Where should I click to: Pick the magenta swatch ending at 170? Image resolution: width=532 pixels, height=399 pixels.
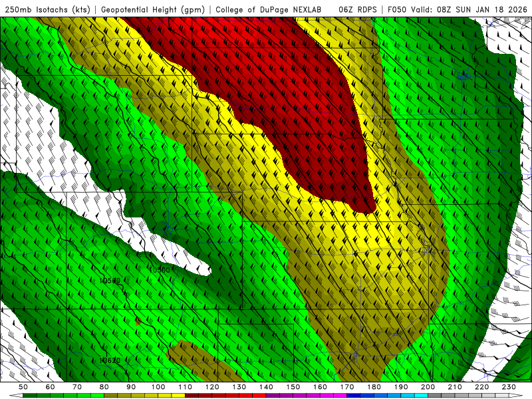[x=340, y=396]
